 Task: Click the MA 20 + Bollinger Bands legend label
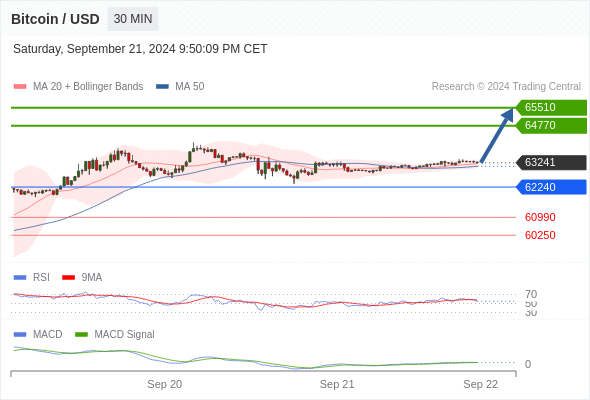click(x=88, y=87)
